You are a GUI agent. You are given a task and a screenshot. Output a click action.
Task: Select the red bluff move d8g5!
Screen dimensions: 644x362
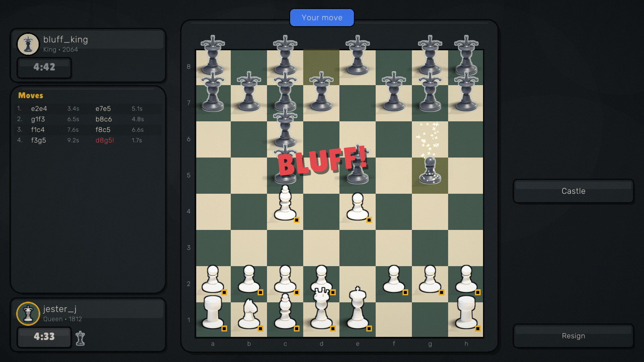click(105, 140)
